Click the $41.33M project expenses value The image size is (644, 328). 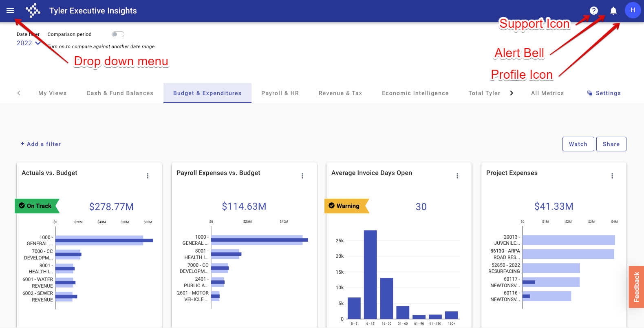tap(554, 206)
